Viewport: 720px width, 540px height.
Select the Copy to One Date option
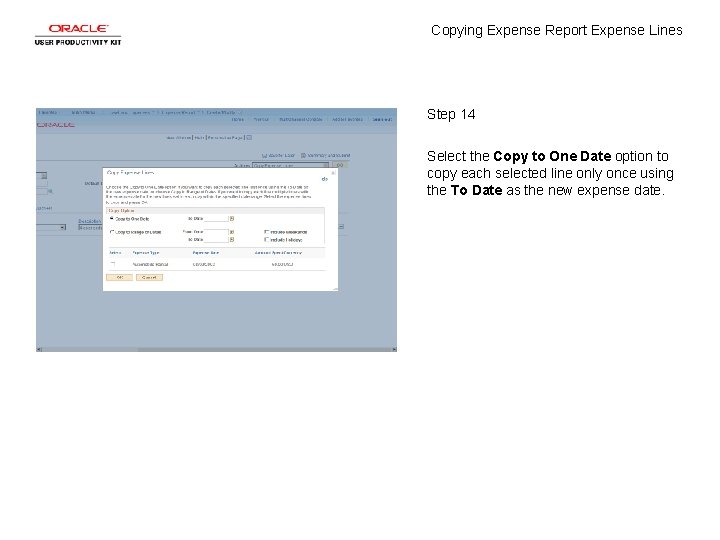pos(112,219)
